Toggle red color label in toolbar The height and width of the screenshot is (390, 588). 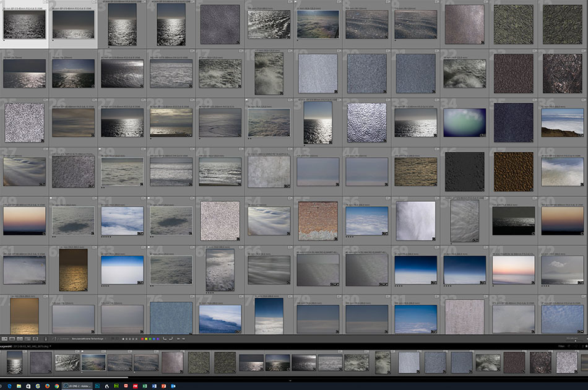coord(144,339)
